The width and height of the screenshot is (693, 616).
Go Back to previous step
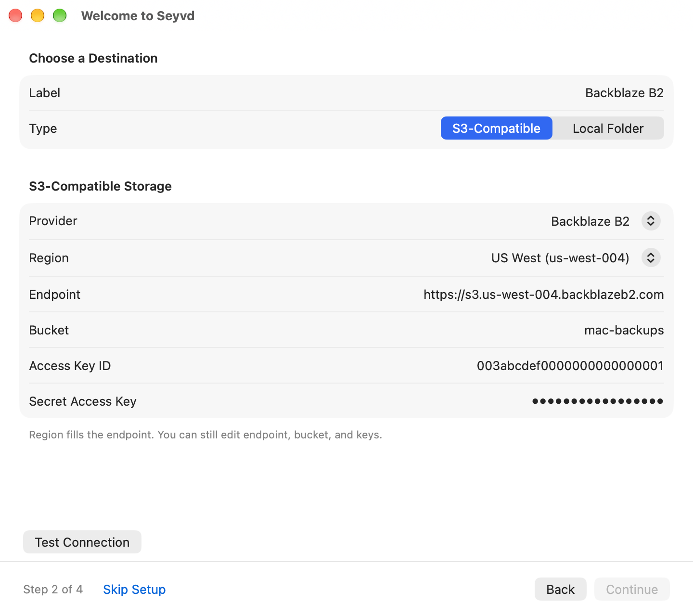(x=560, y=590)
